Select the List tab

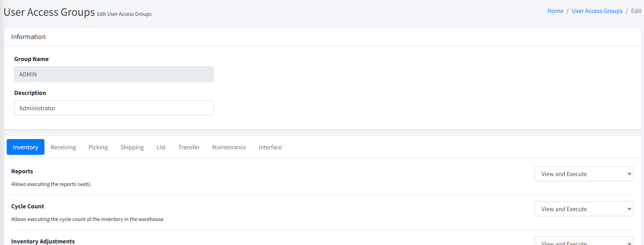click(x=161, y=147)
